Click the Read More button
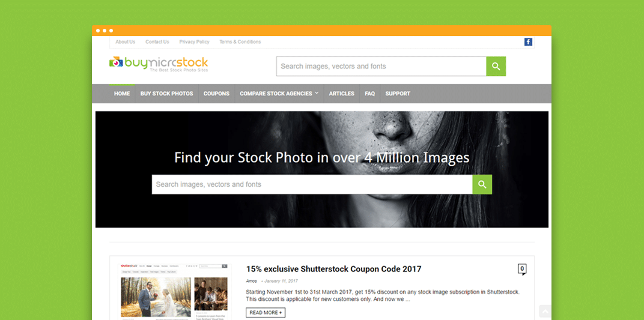This screenshot has width=644, height=320. click(266, 313)
